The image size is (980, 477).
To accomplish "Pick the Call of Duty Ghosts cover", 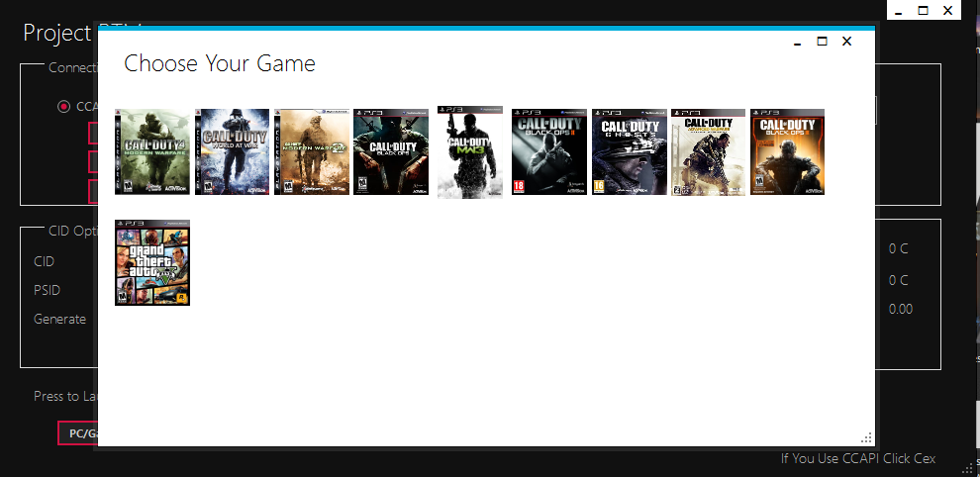I will [630, 152].
